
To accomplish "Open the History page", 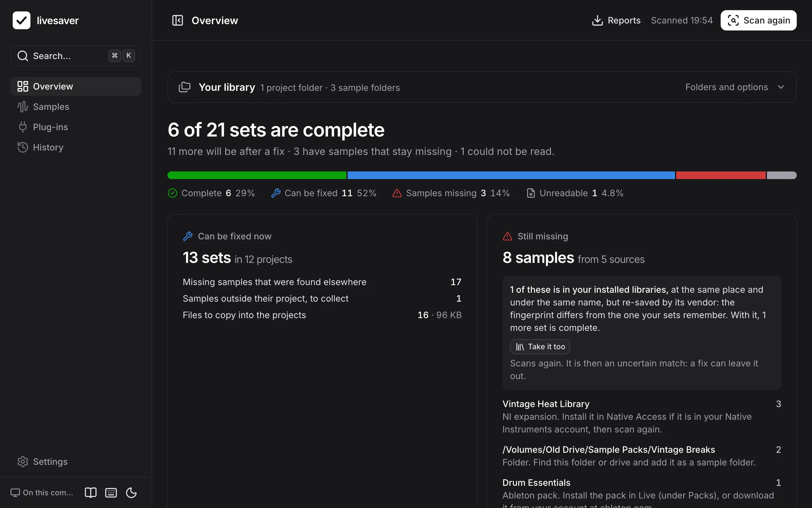I will (76, 148).
